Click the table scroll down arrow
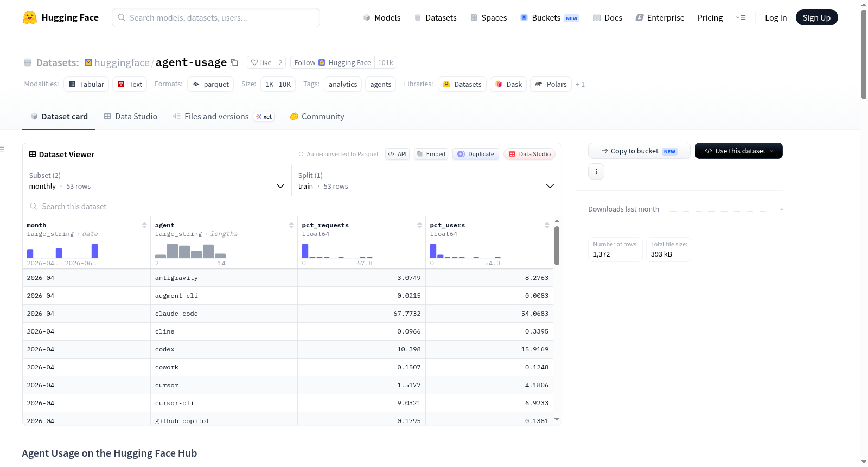 (557, 420)
